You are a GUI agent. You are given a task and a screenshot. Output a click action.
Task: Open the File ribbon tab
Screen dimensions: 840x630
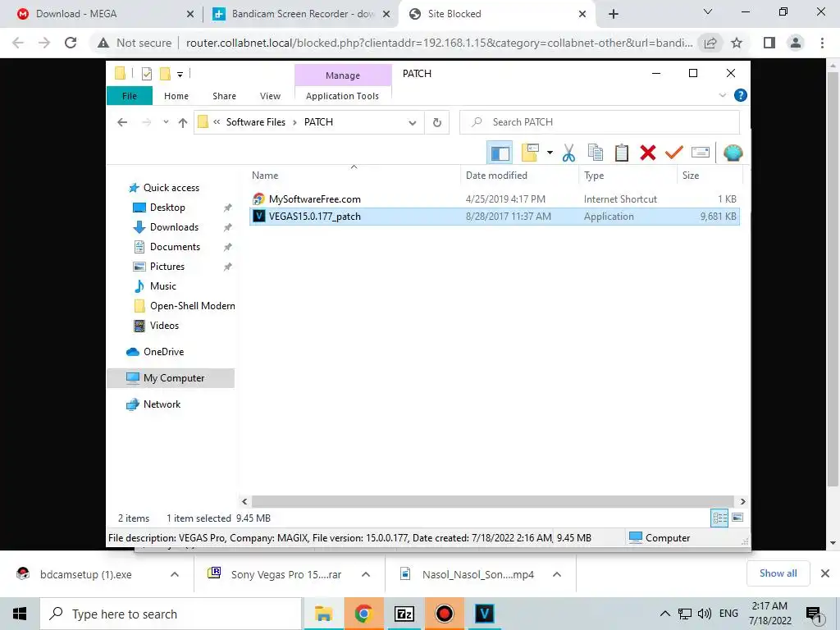click(x=130, y=96)
